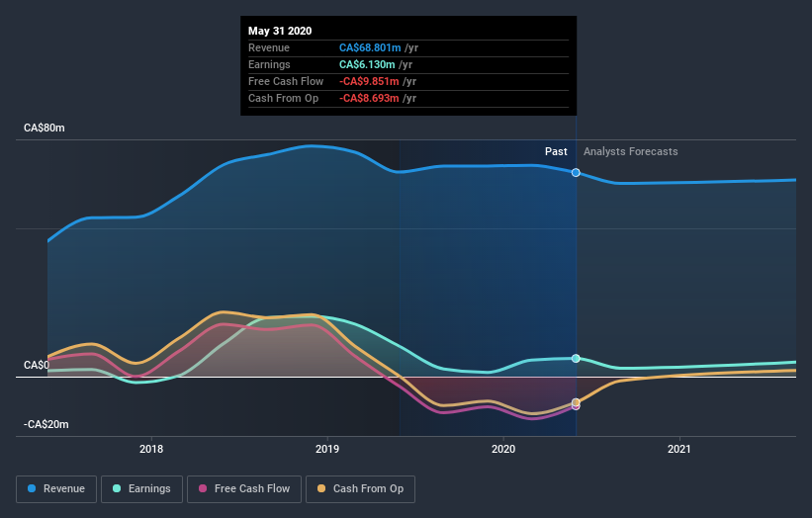Click the CA$0 y-axis label
The height and width of the screenshot is (518, 812).
coord(37,365)
